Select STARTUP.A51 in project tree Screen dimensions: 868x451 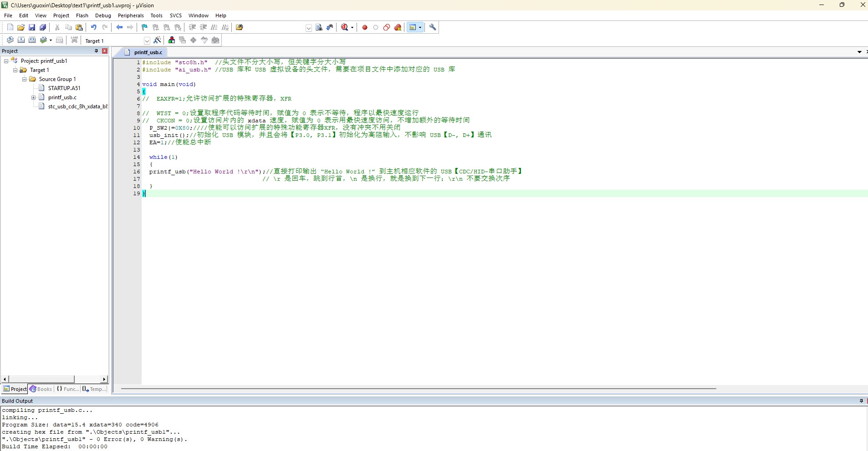(64, 88)
